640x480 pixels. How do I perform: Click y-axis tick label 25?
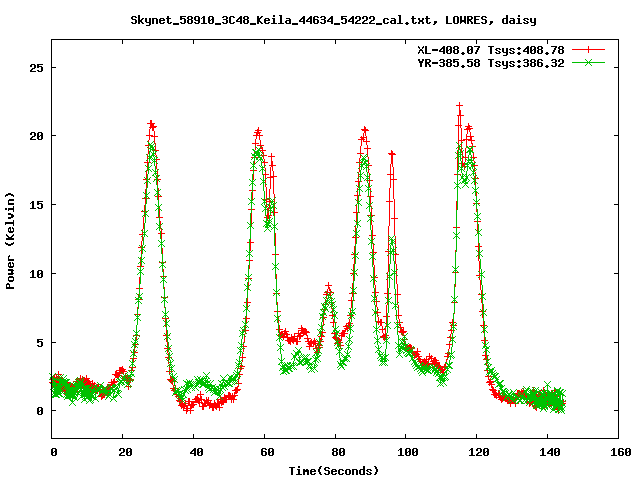tap(36, 68)
